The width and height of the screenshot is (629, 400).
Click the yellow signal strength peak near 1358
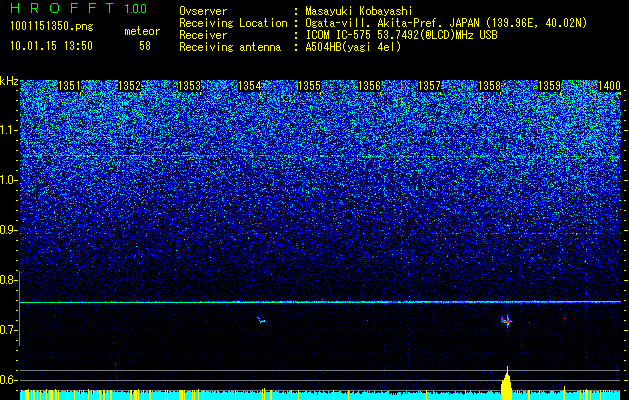click(x=507, y=383)
